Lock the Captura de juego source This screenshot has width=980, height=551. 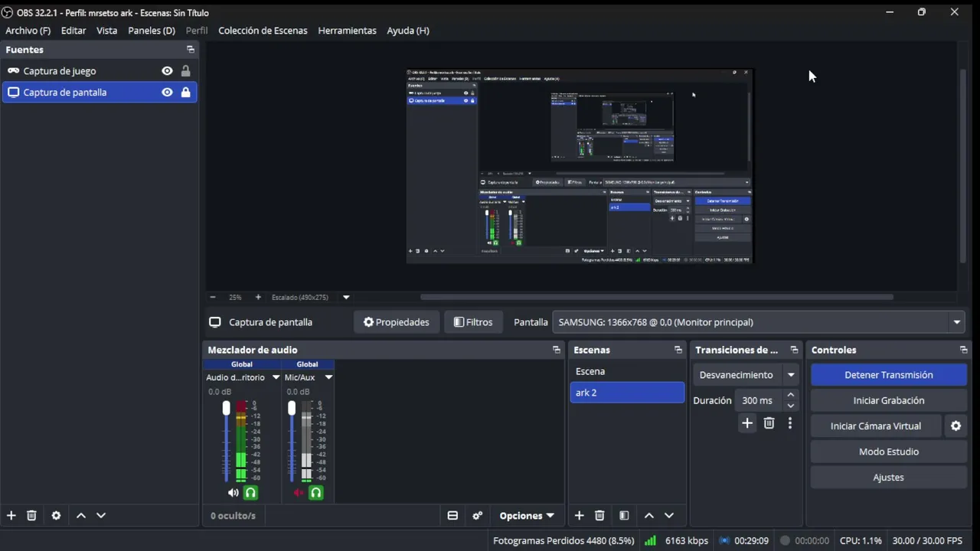(x=185, y=71)
